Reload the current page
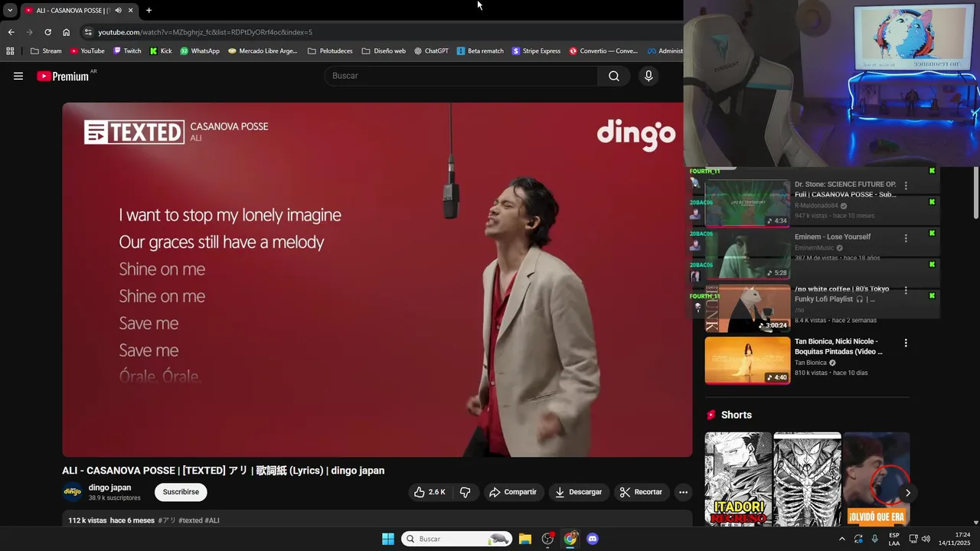980x551 pixels. [47, 32]
